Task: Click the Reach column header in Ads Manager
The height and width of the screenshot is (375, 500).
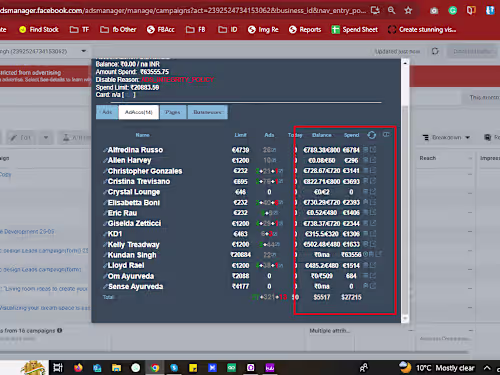Action: tap(428, 158)
